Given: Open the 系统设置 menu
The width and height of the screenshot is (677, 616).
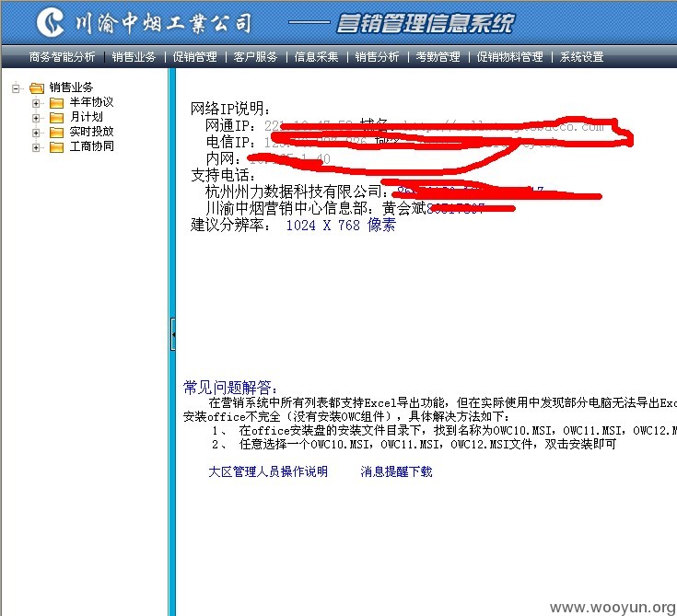Looking at the screenshot, I should [581, 56].
